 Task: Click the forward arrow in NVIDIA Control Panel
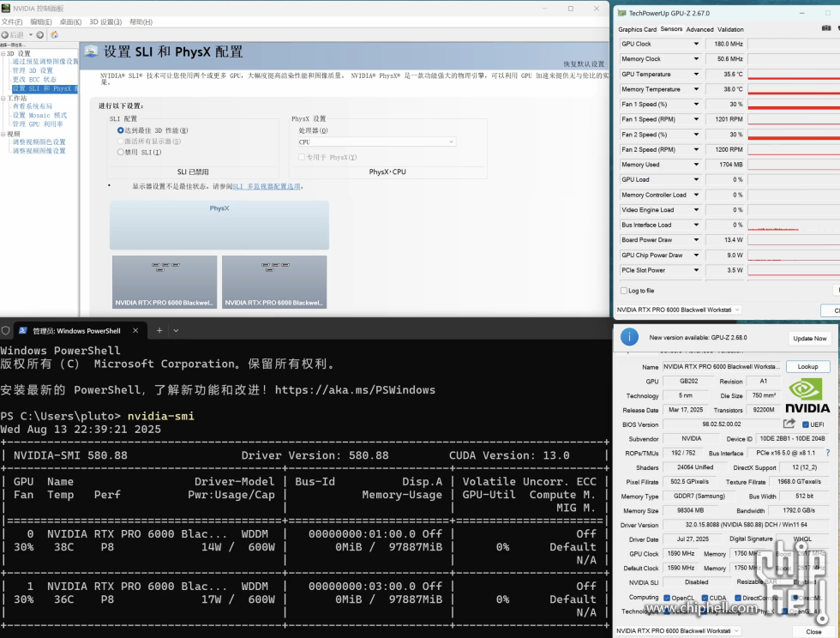pos(39,35)
